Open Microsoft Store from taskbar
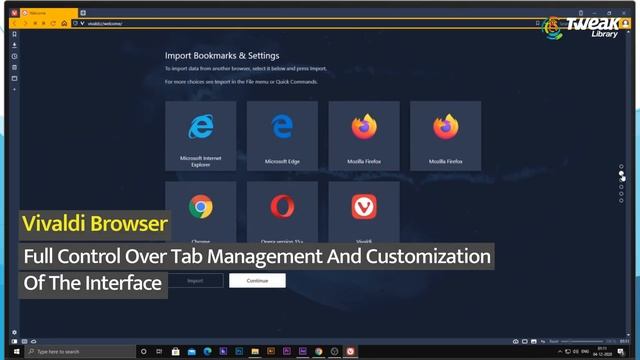 pos(176,351)
